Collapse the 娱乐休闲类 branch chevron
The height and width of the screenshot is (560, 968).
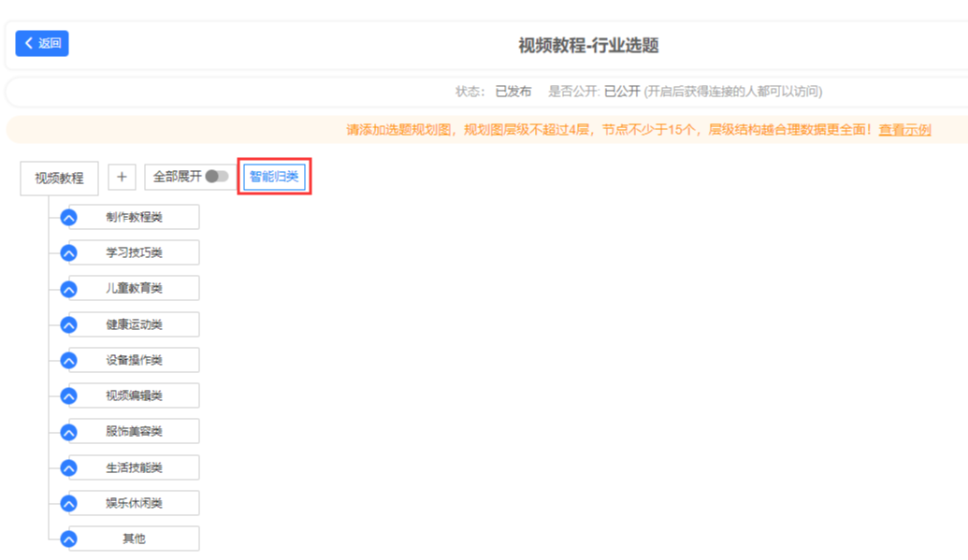pos(67,502)
